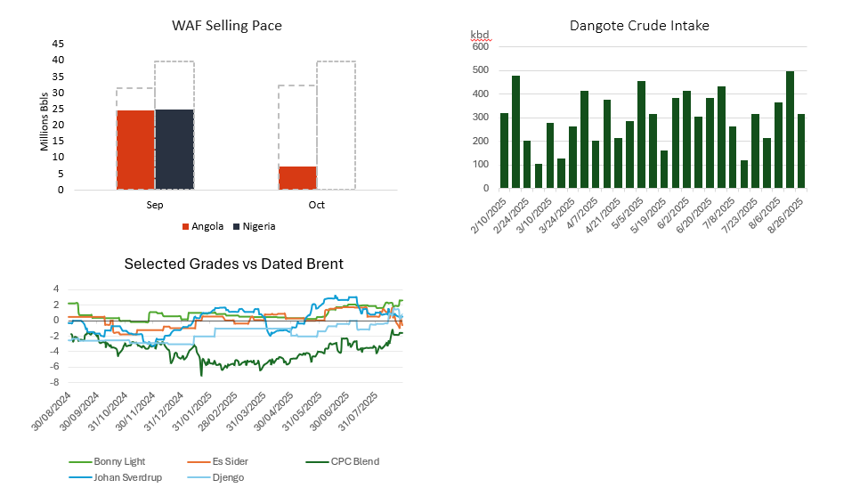Click the red Angola Sep bar
Image resolution: width=868 pixels, height=496 pixels.
pos(135,150)
